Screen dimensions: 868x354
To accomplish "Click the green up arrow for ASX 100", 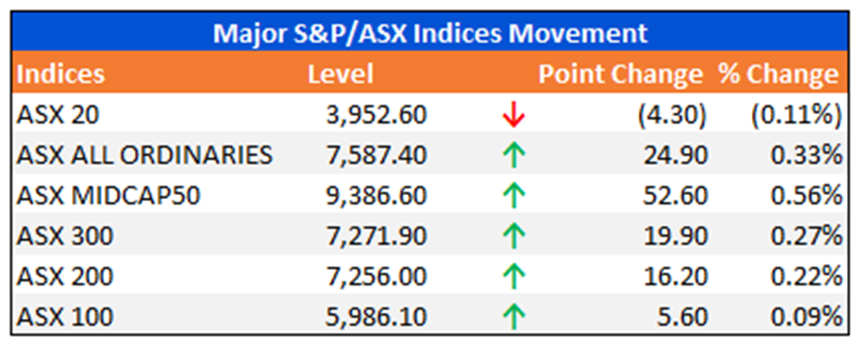I will (514, 318).
